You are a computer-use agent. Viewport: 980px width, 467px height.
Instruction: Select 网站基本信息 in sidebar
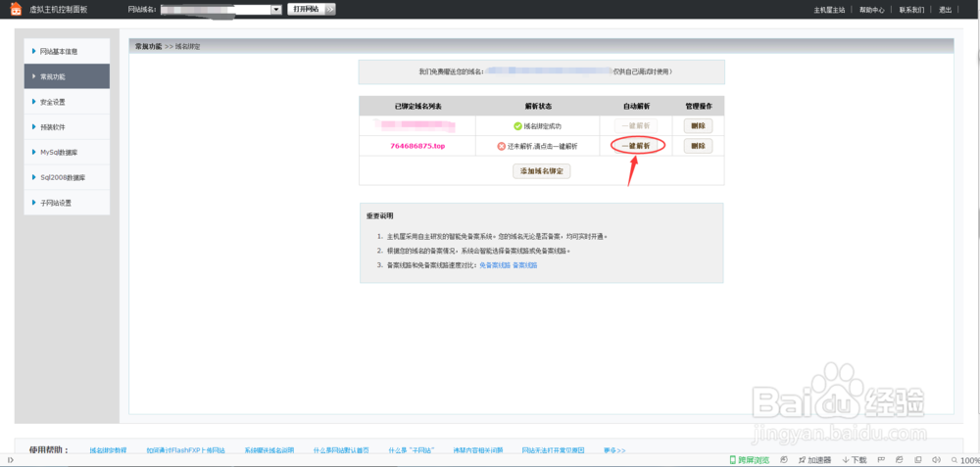click(67, 51)
